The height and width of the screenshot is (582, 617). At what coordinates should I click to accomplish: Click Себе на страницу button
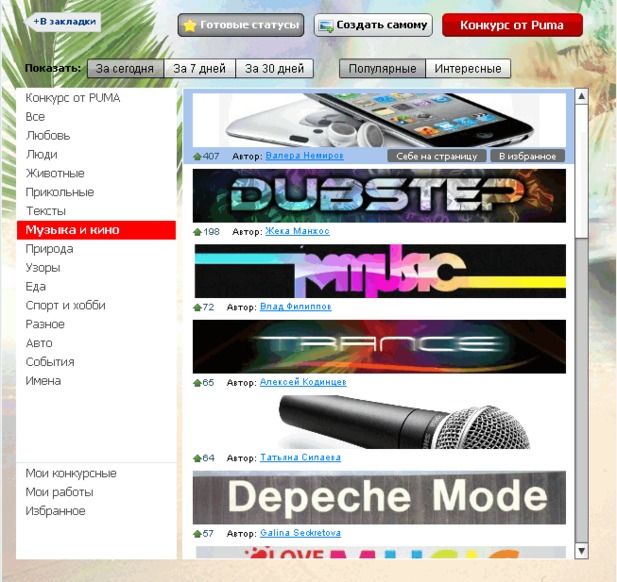tap(437, 156)
